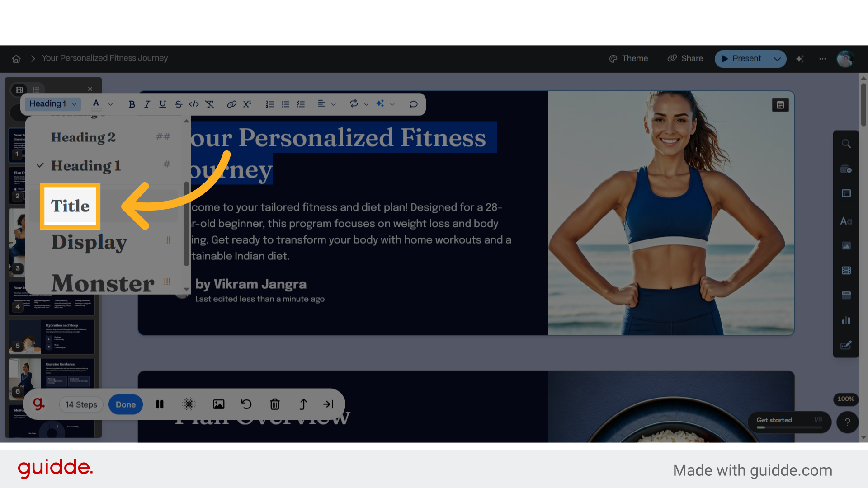This screenshot has width=868, height=488.
Task: Restart the guidde recording
Action: pos(246,404)
